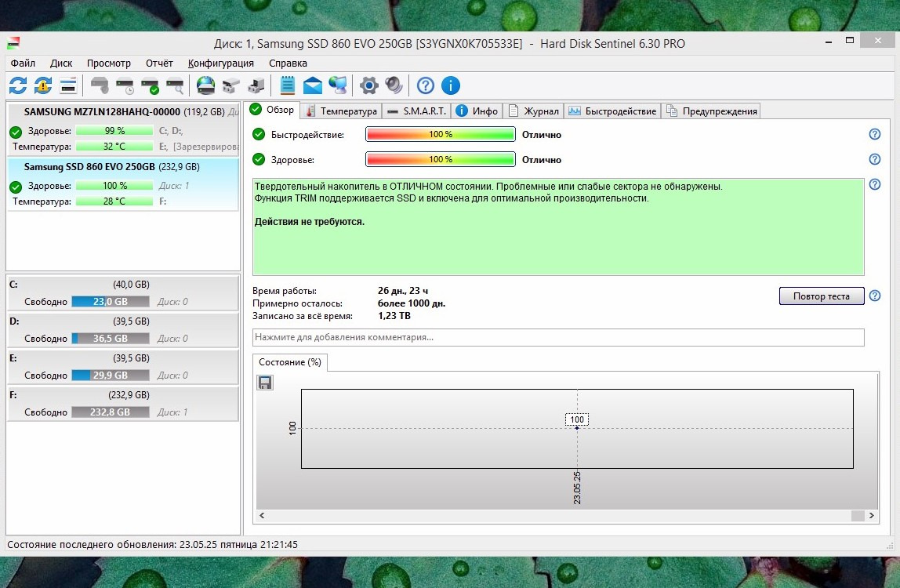Open the Отчёт menu
Viewport: 900px width, 588px height.
click(159, 63)
